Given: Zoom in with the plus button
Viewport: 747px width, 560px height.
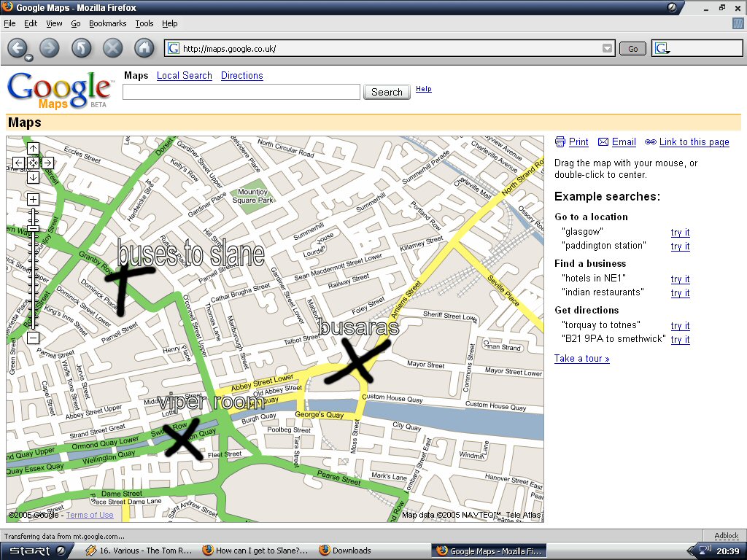Looking at the screenshot, I should [33, 199].
